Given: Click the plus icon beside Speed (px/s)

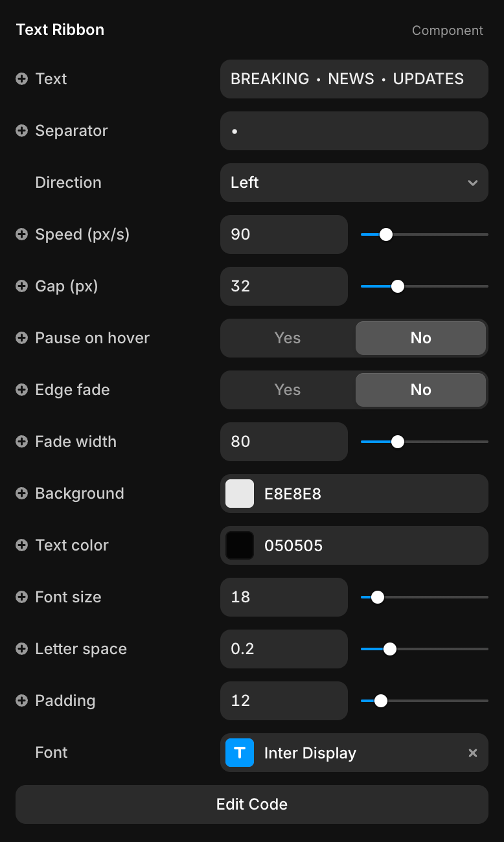Looking at the screenshot, I should coord(21,234).
